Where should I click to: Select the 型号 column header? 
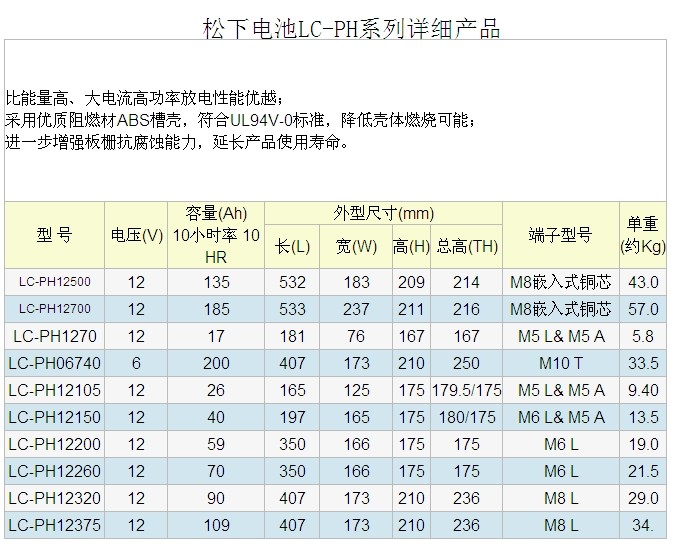point(54,235)
